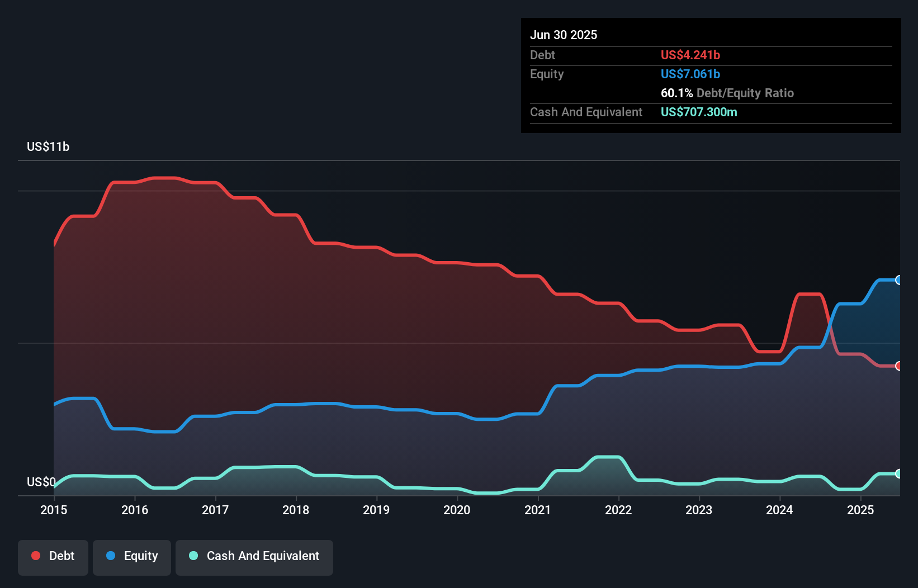The image size is (918, 588).
Task: Click the red Debt legend dot
Action: tap(36, 556)
